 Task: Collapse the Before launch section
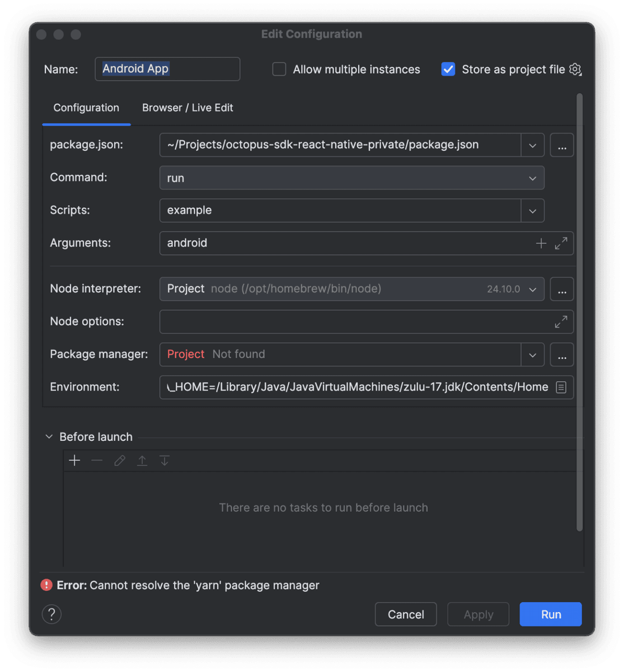[49, 437]
